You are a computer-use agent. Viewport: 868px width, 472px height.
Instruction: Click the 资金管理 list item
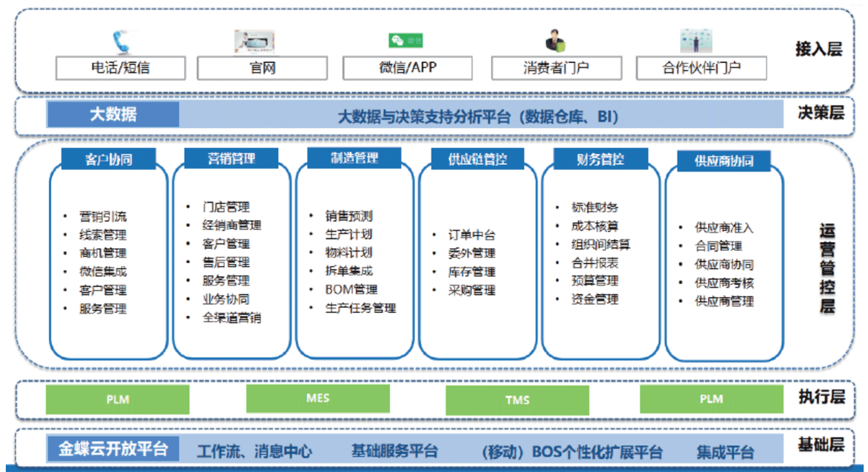[x=594, y=299]
